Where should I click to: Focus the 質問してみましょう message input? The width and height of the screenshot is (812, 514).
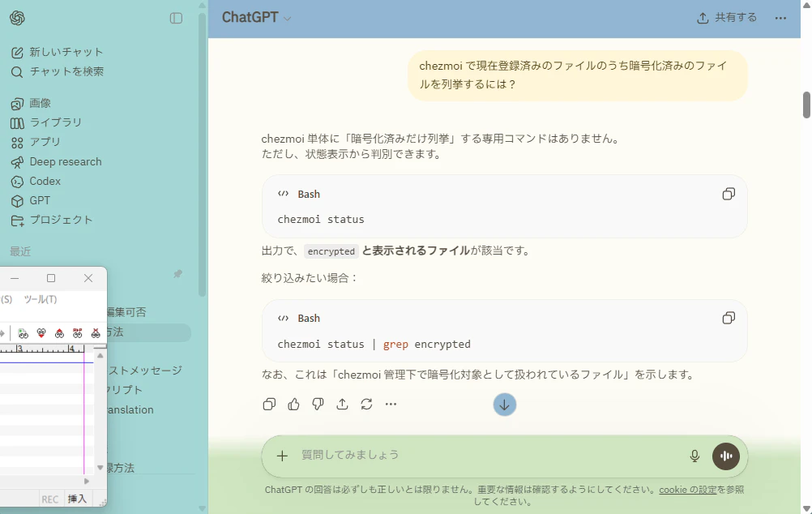487,455
